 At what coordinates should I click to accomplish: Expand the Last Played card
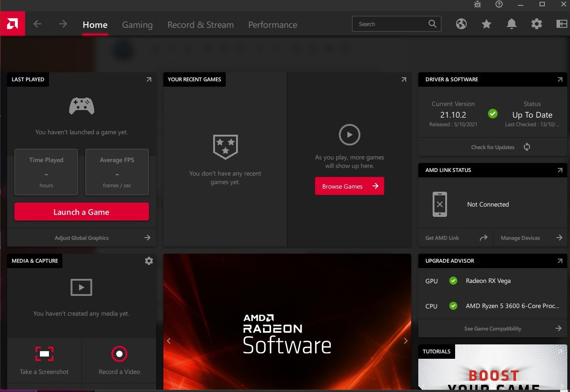[x=149, y=79]
